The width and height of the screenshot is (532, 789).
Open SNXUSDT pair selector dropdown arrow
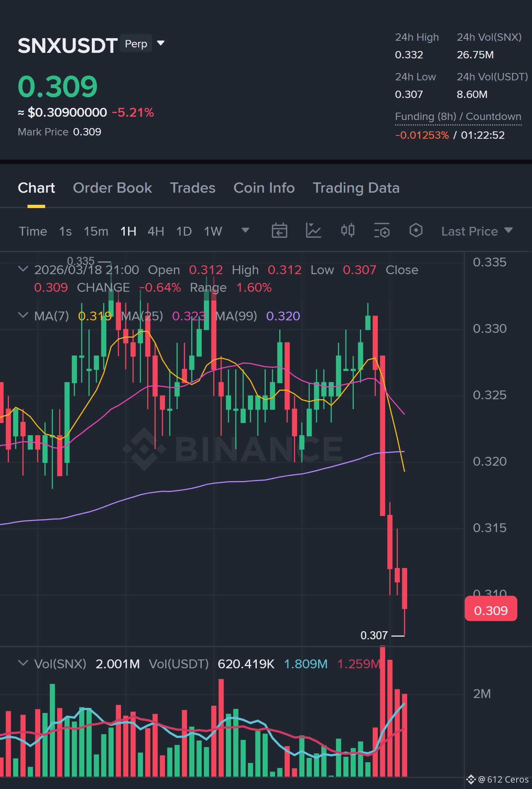(161, 43)
